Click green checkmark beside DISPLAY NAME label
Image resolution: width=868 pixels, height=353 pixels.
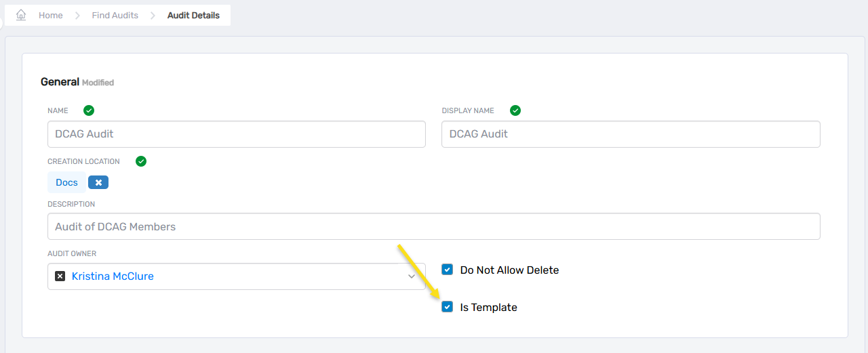[x=515, y=110]
